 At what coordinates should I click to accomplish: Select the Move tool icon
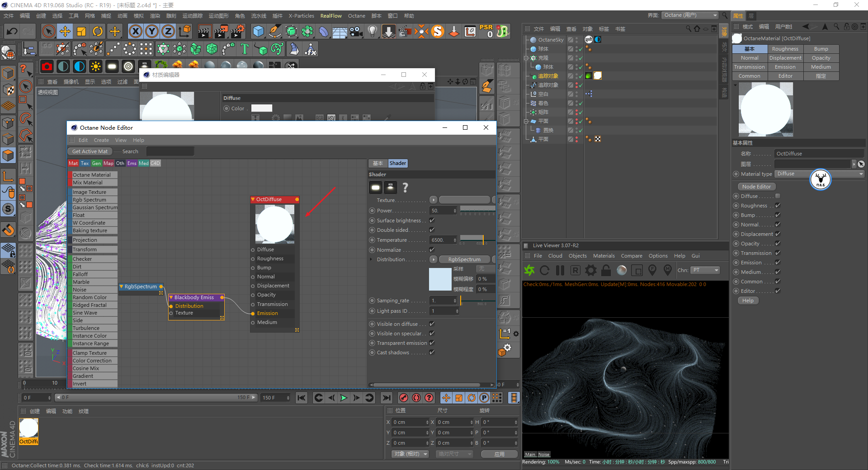(65, 31)
